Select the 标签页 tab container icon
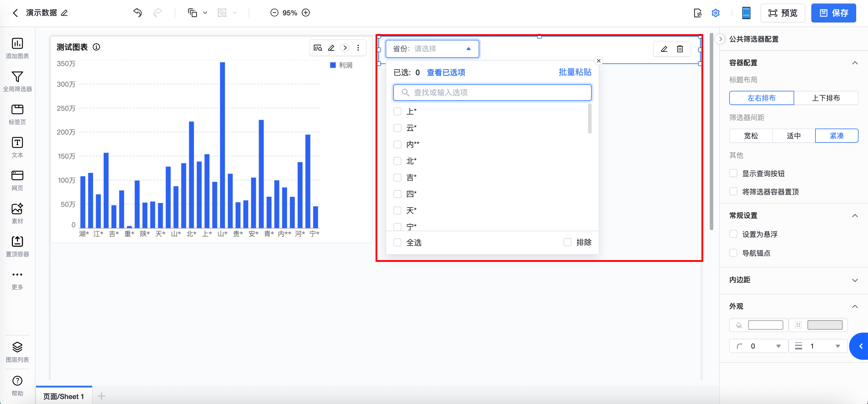The height and width of the screenshot is (404, 868). click(x=17, y=110)
